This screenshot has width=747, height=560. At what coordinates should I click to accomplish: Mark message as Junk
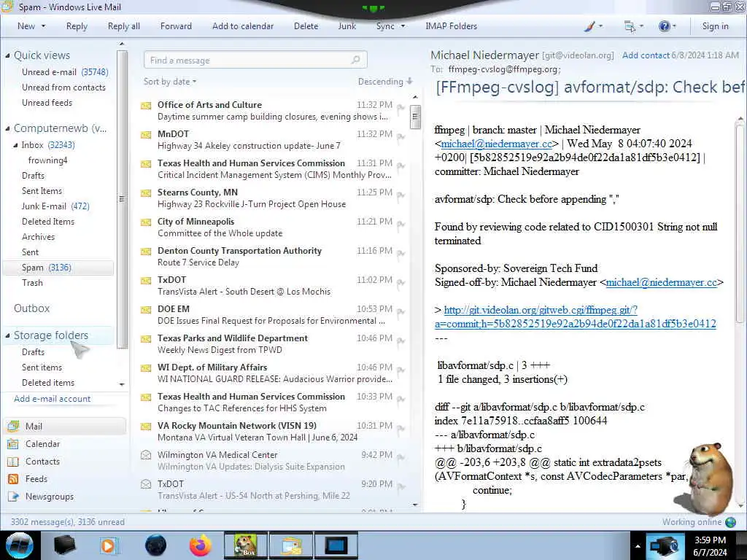[347, 26]
